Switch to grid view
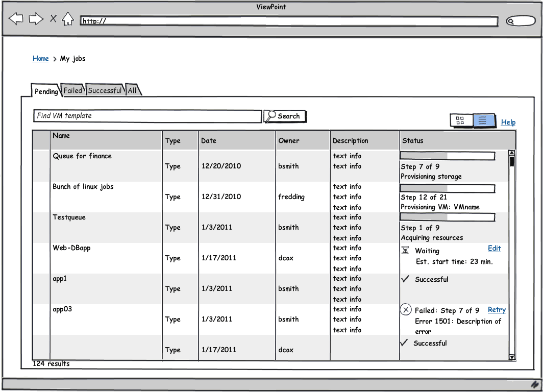543x392 pixels. [461, 120]
